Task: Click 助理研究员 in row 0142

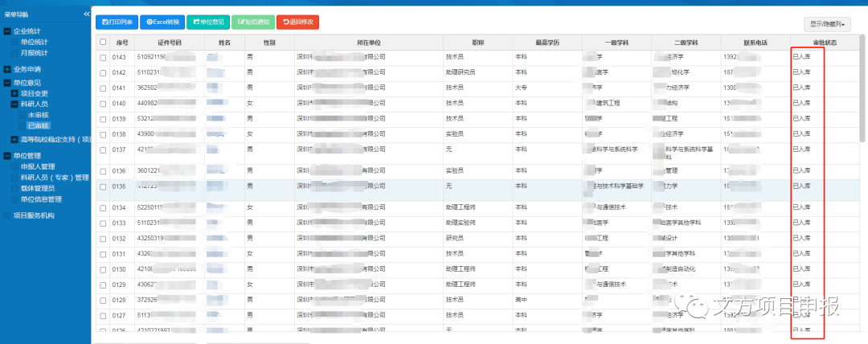Action: point(461,72)
